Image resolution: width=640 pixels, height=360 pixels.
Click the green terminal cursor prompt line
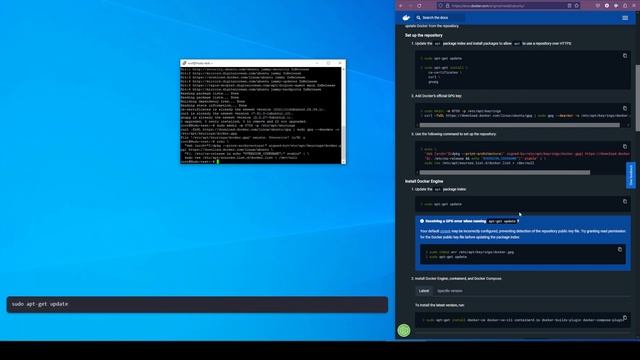pos(200,162)
